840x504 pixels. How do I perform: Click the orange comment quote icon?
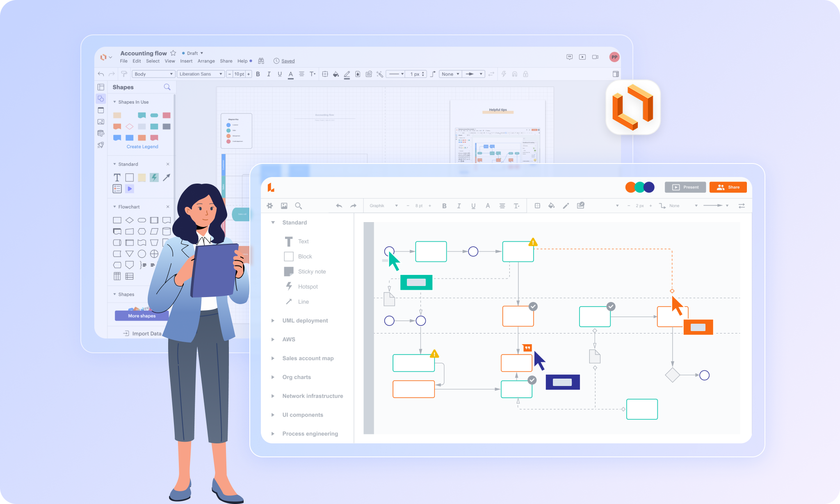pos(527,348)
